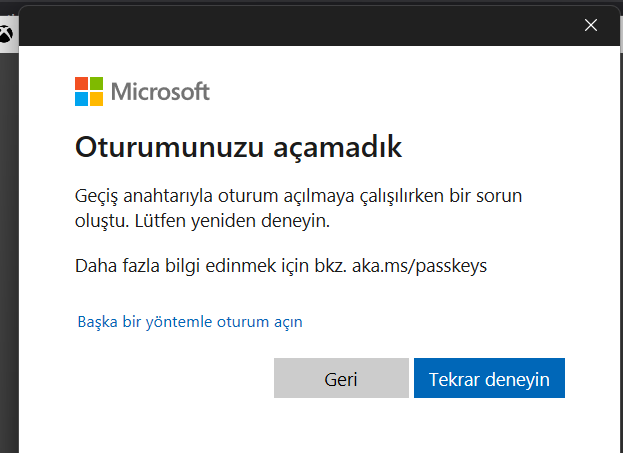
Task: Click the red square of Microsoft logo
Action: tap(81, 84)
